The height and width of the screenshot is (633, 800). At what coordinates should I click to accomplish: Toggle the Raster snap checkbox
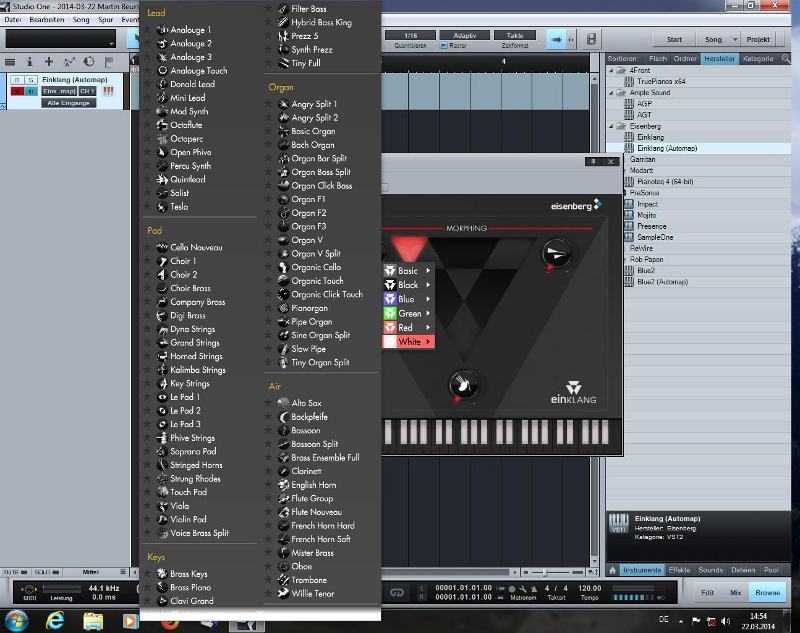(443, 45)
